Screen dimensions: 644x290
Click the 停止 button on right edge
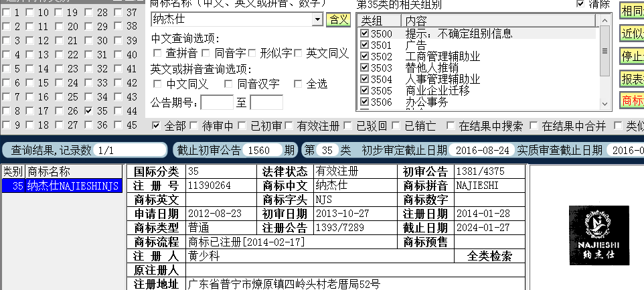[x=632, y=56]
